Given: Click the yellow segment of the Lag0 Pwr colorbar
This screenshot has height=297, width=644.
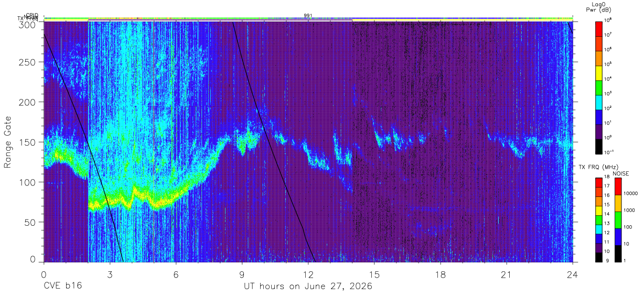Looking at the screenshot, I should pyautogui.click(x=598, y=72).
